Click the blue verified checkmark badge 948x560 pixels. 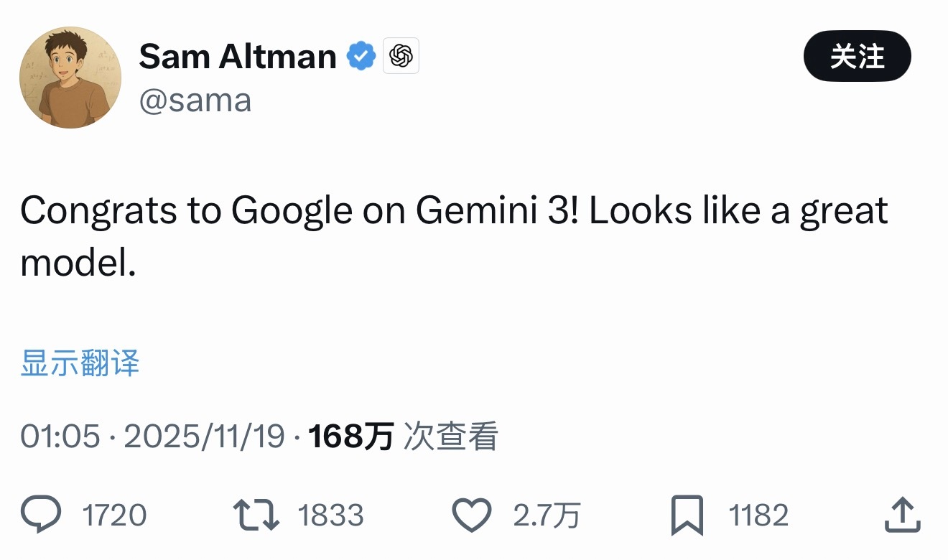[x=361, y=56]
